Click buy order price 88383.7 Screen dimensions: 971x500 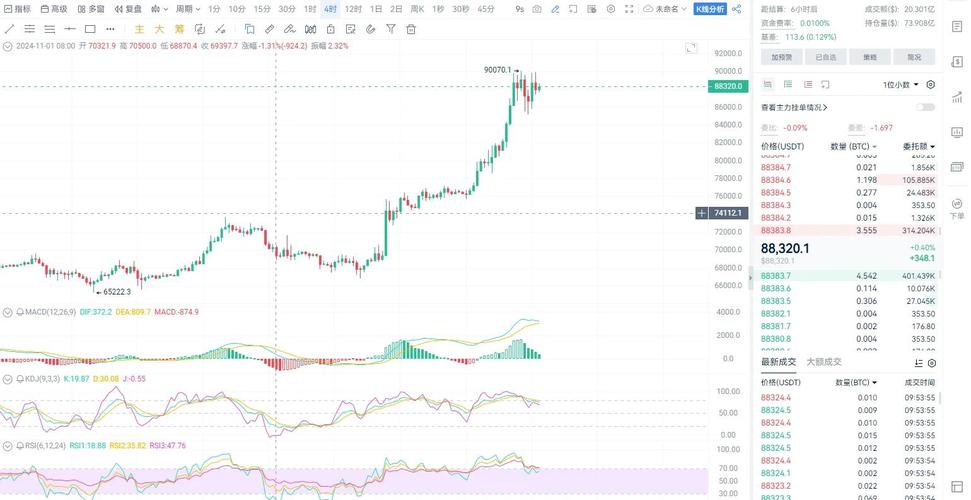click(x=776, y=276)
